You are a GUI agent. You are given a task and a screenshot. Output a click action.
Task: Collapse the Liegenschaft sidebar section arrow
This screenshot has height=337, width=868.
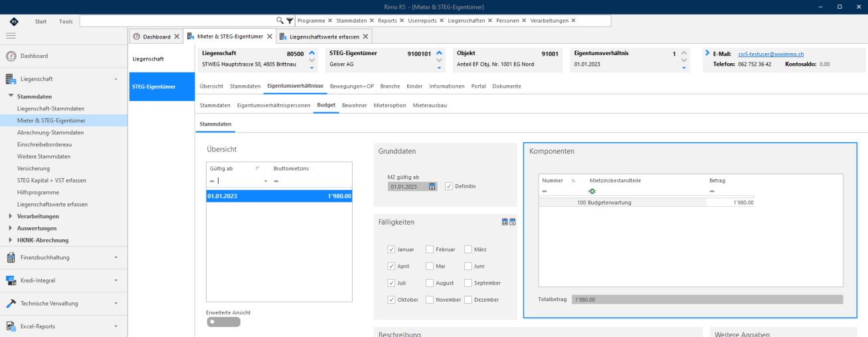coord(116,79)
